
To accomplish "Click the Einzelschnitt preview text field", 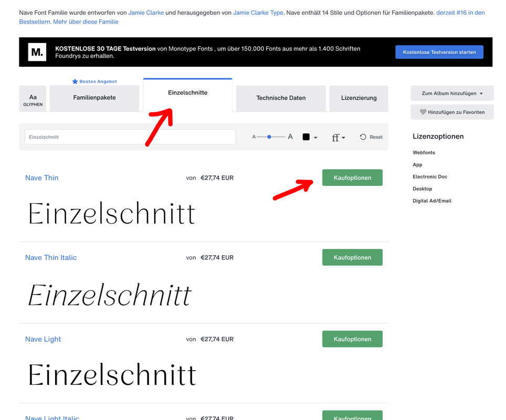I will click(x=130, y=137).
